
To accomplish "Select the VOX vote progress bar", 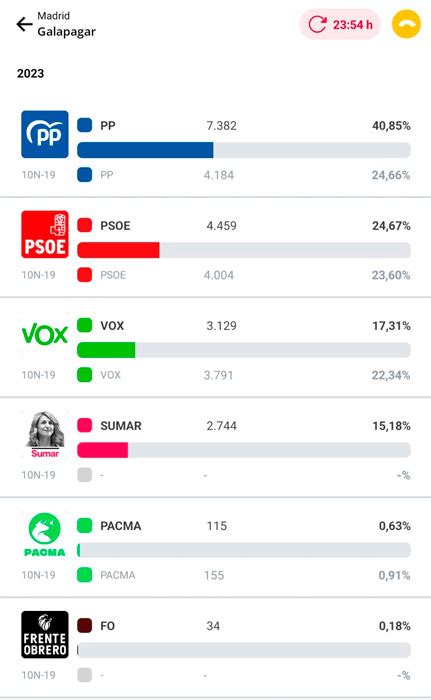I will [244, 350].
